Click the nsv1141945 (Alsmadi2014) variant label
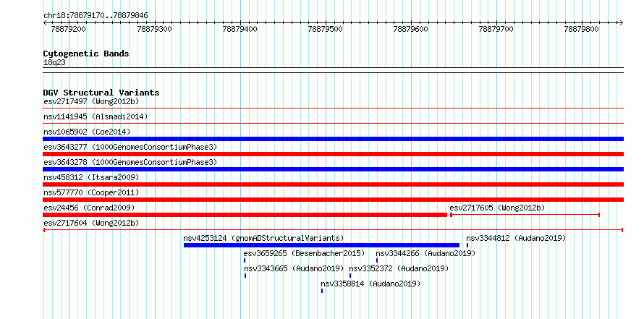 pos(96,116)
